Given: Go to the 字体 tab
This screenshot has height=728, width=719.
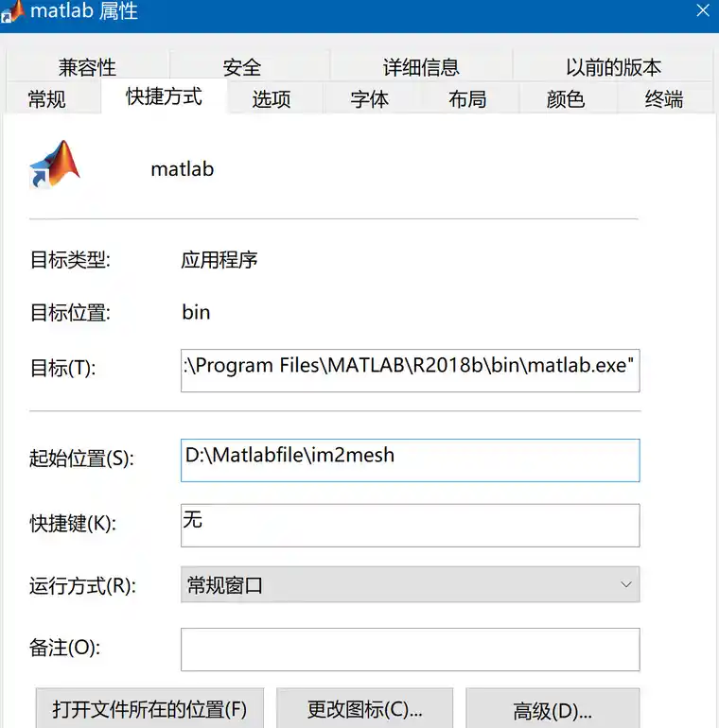Looking at the screenshot, I should point(370,98).
